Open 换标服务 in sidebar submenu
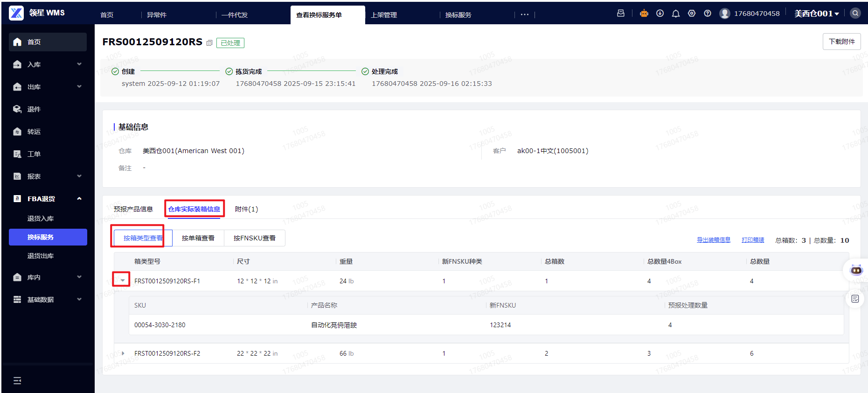 [48, 237]
